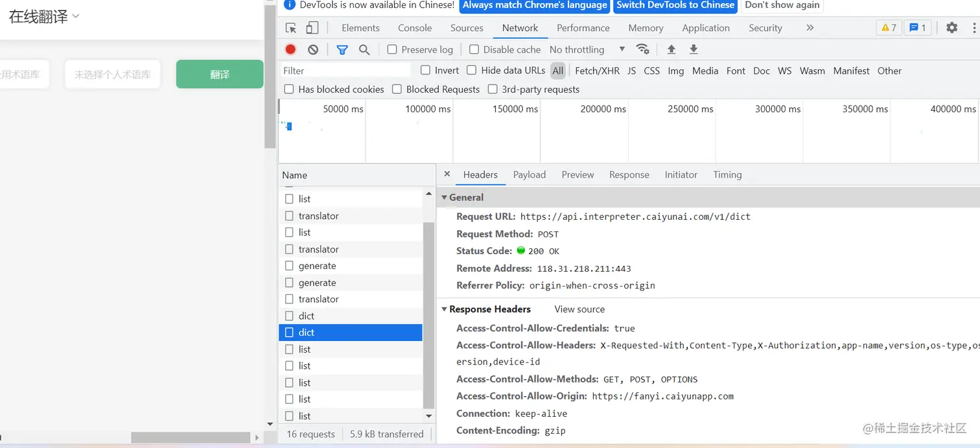Filter requests by Img type
This screenshot has width=980, height=448.
(x=675, y=71)
